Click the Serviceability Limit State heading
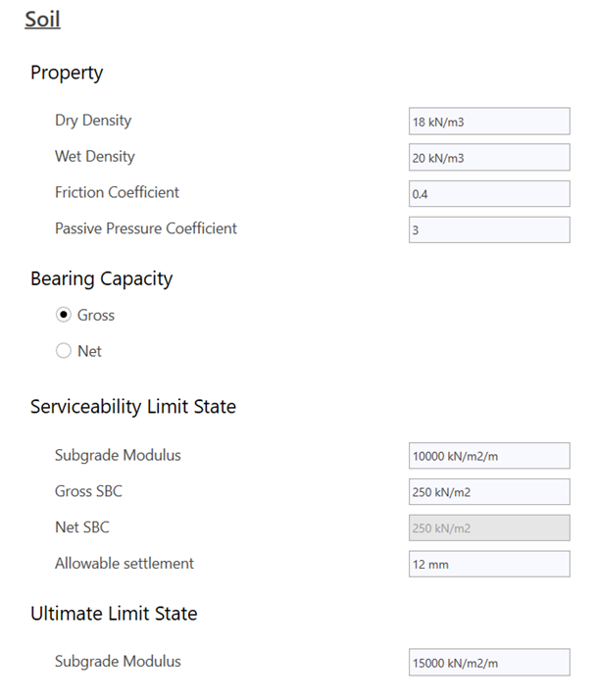This screenshot has height=700, width=597. [133, 407]
